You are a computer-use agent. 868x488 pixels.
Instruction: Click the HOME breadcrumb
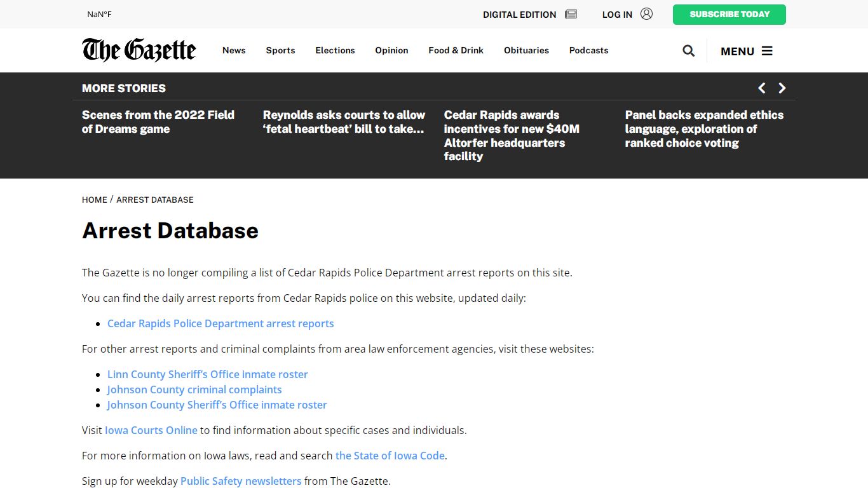tap(95, 200)
